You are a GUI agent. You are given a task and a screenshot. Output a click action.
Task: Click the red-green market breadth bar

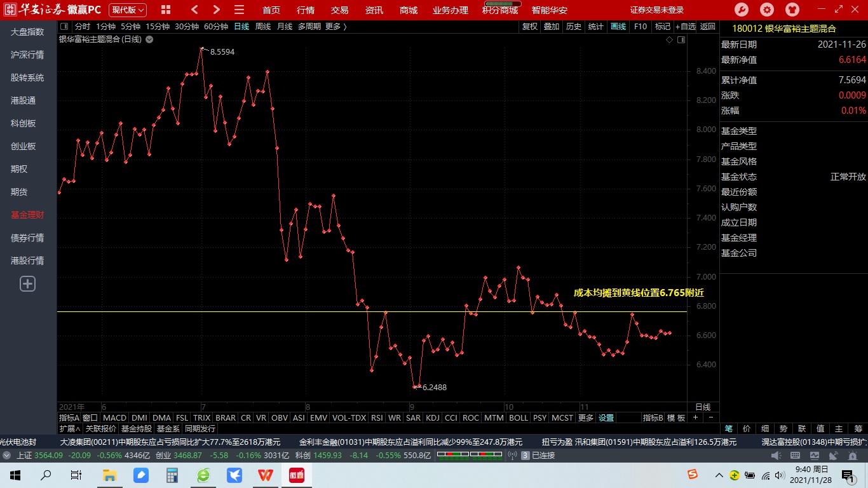[469, 455]
